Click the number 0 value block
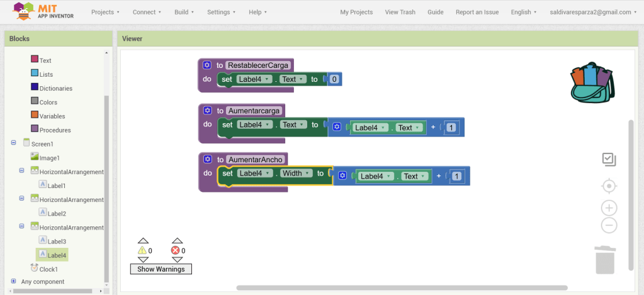 click(x=334, y=79)
